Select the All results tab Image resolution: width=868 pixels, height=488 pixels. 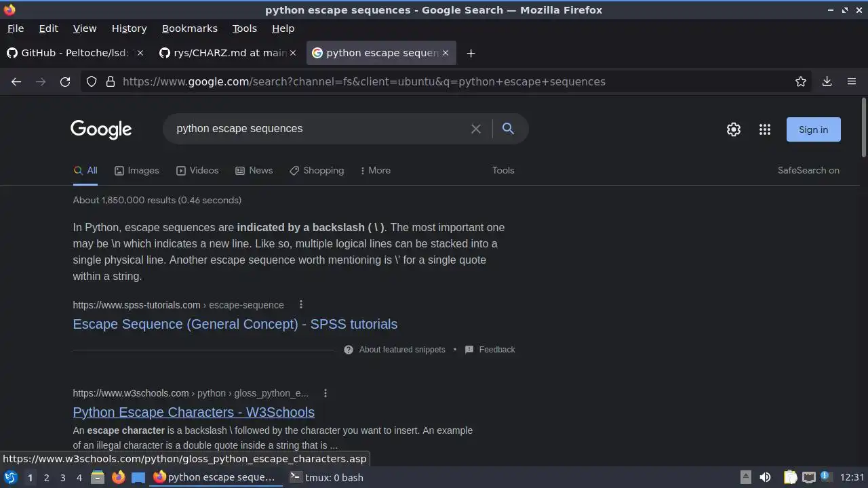pyautogui.click(x=85, y=171)
